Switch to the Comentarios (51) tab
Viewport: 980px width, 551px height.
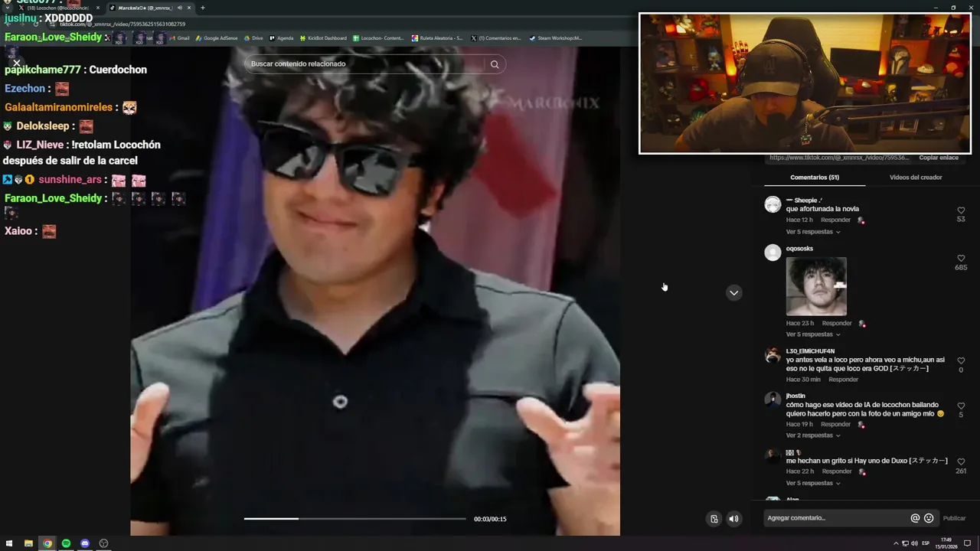coord(815,178)
